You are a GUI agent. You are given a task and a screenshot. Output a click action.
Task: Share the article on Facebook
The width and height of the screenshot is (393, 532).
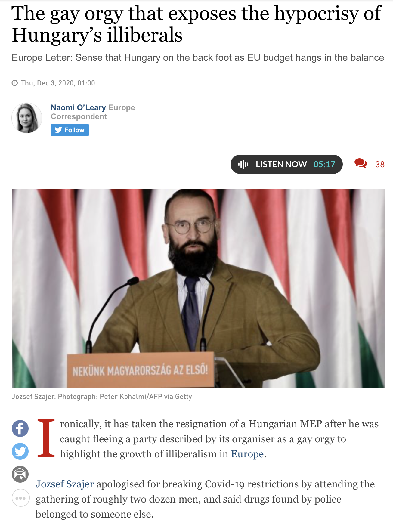pos(20,428)
